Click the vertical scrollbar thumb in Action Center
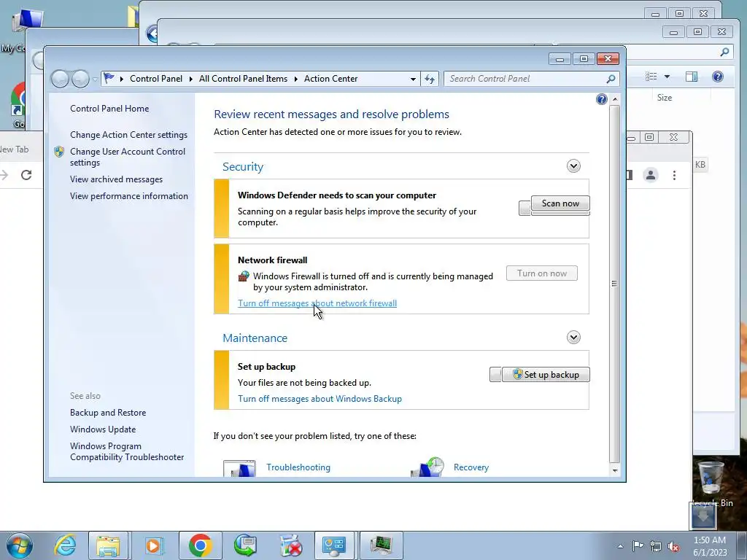The height and width of the screenshot is (560, 747). [614, 284]
